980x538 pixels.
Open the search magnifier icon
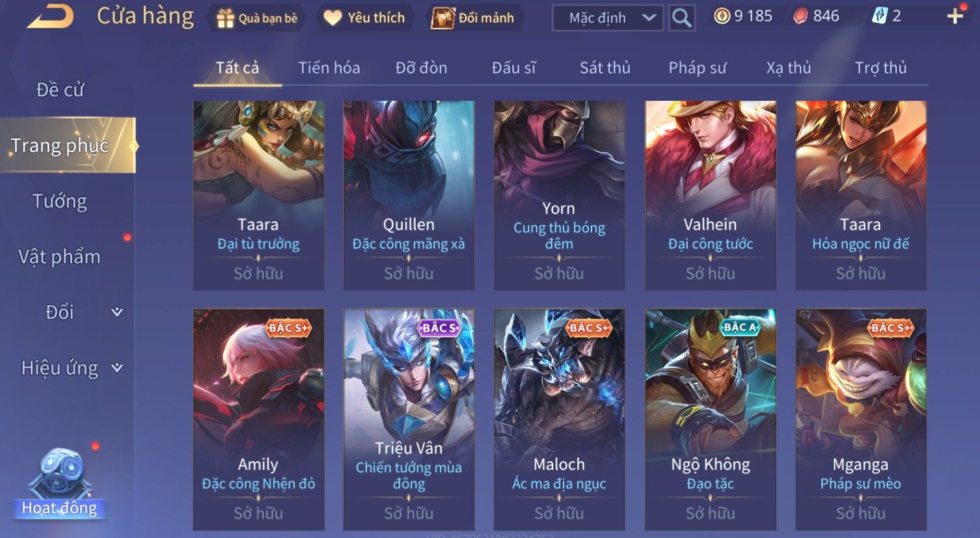681,18
